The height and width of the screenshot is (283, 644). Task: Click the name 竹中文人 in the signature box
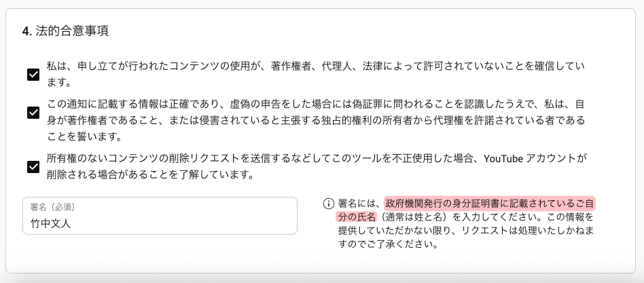(x=51, y=223)
